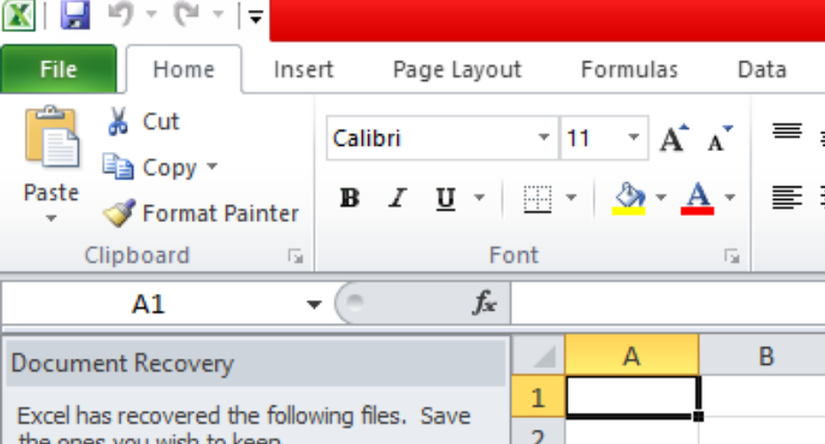
Task: Increase font size with Grow Font icon
Action: [x=674, y=138]
